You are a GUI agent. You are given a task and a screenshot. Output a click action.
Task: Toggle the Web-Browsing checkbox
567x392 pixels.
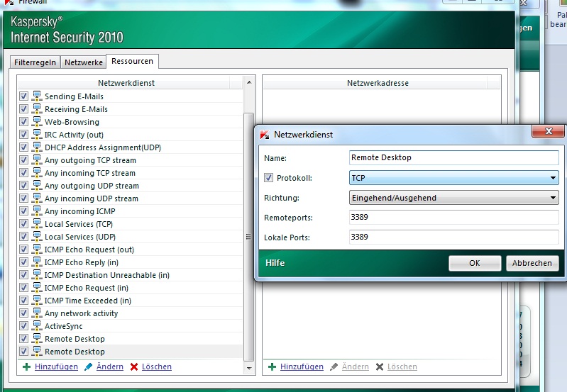(x=23, y=122)
